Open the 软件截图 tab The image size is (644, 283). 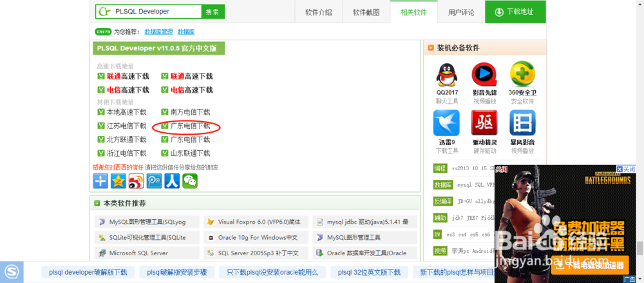tap(366, 12)
